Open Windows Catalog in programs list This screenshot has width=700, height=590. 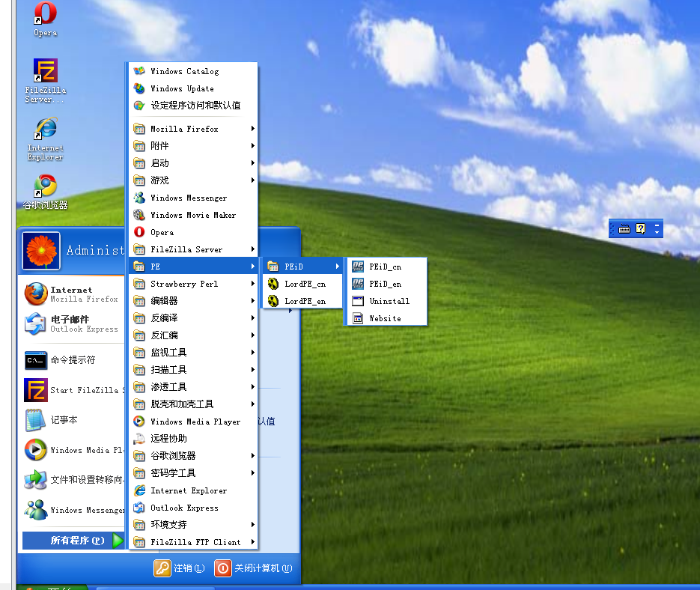193,71
